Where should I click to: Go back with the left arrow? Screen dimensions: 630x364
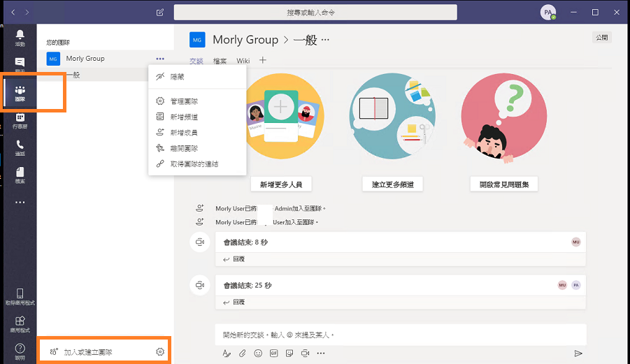click(13, 13)
